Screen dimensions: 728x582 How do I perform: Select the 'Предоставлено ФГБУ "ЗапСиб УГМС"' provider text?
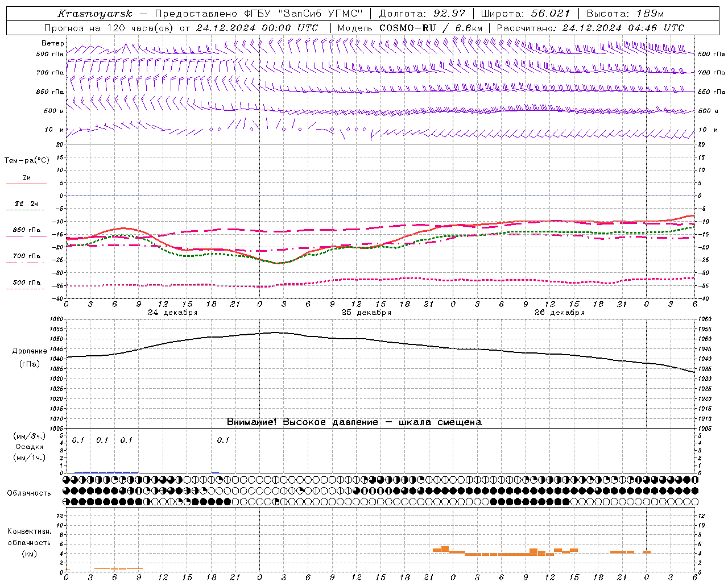pyautogui.click(x=259, y=14)
